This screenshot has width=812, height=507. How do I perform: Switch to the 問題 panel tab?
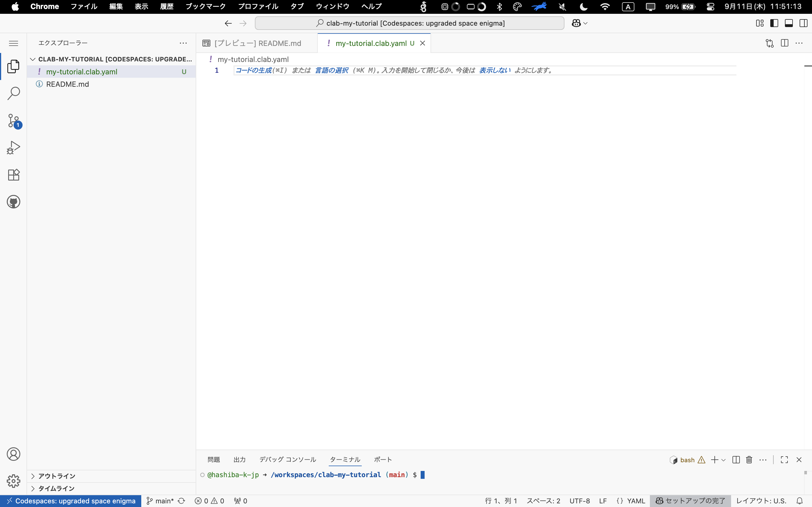tap(214, 460)
